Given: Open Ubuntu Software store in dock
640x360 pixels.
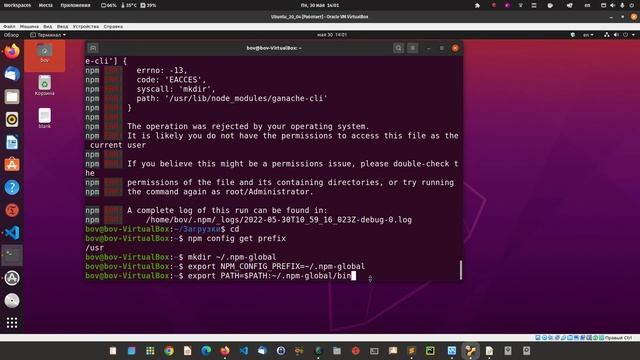Looking at the screenshot, I should tap(12, 165).
